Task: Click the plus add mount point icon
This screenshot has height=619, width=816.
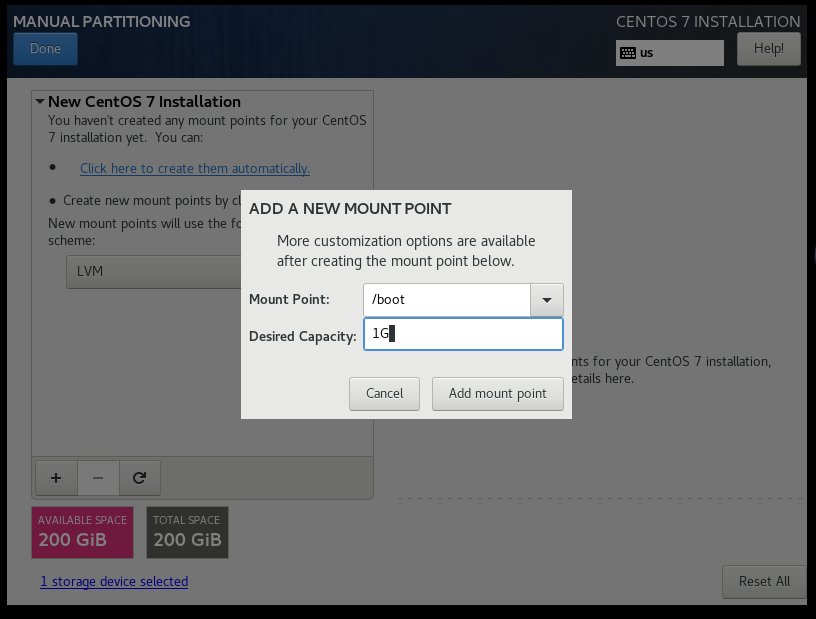Action: click(56, 478)
